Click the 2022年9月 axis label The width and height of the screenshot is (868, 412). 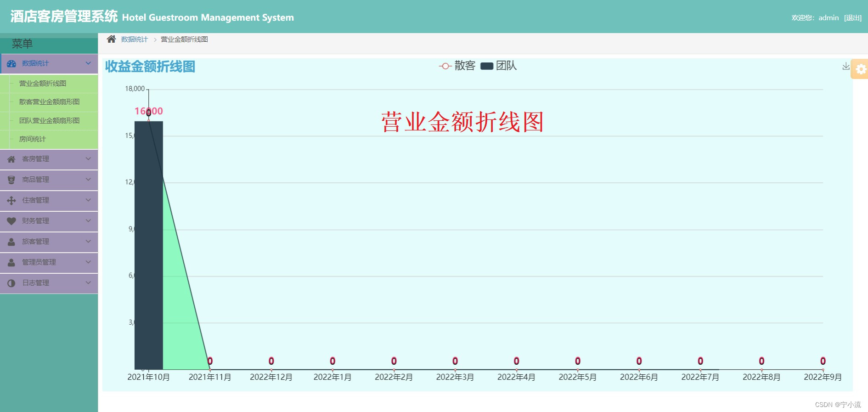point(823,377)
